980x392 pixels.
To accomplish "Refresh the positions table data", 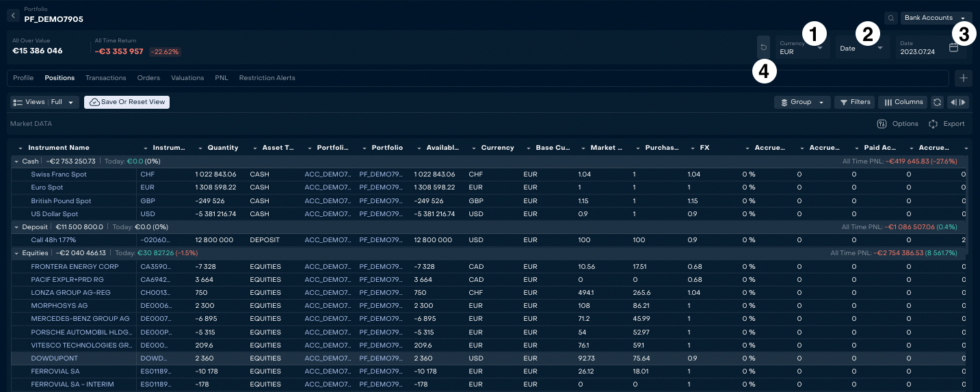I will click(x=937, y=102).
